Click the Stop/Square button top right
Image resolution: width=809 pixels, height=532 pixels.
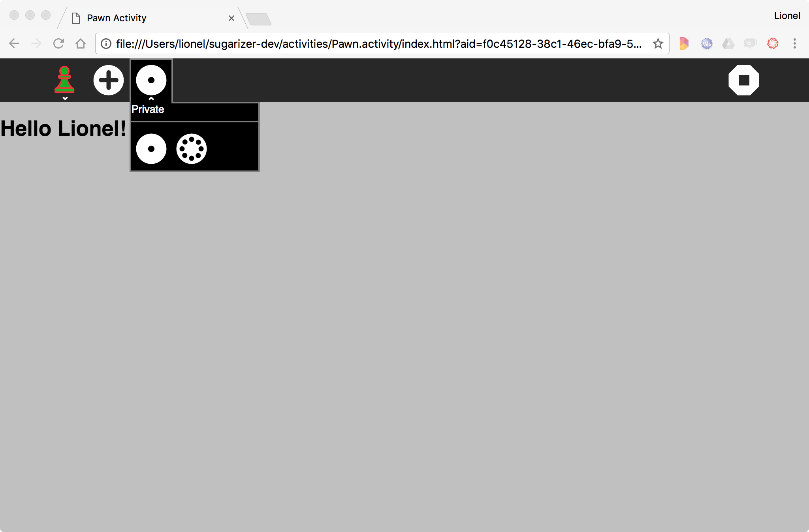pyautogui.click(x=744, y=80)
